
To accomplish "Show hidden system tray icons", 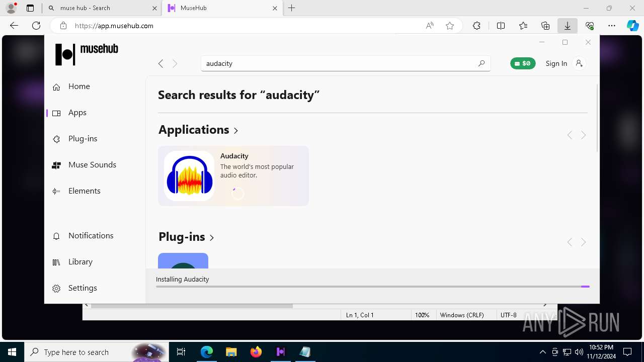I will coord(542,352).
